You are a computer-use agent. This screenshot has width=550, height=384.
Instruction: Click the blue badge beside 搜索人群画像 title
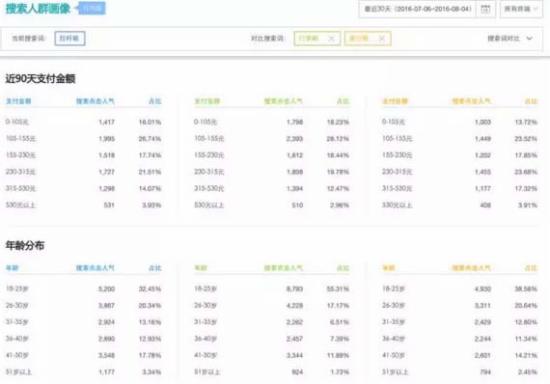click(x=91, y=8)
